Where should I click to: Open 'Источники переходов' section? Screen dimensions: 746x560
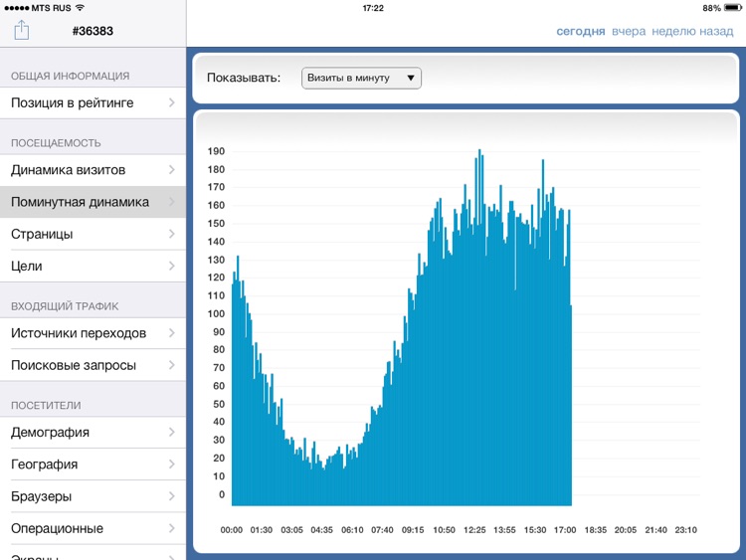pyautogui.click(x=93, y=333)
